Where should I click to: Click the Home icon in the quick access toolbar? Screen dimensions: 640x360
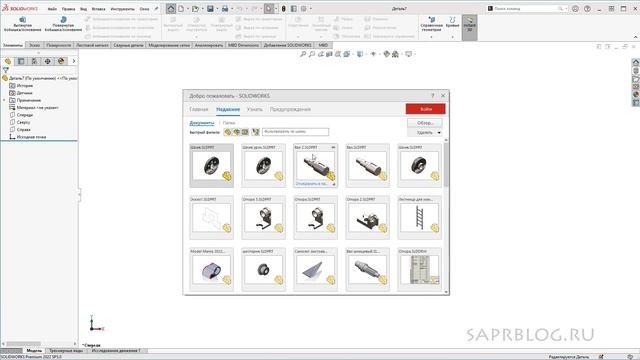(x=171, y=9)
